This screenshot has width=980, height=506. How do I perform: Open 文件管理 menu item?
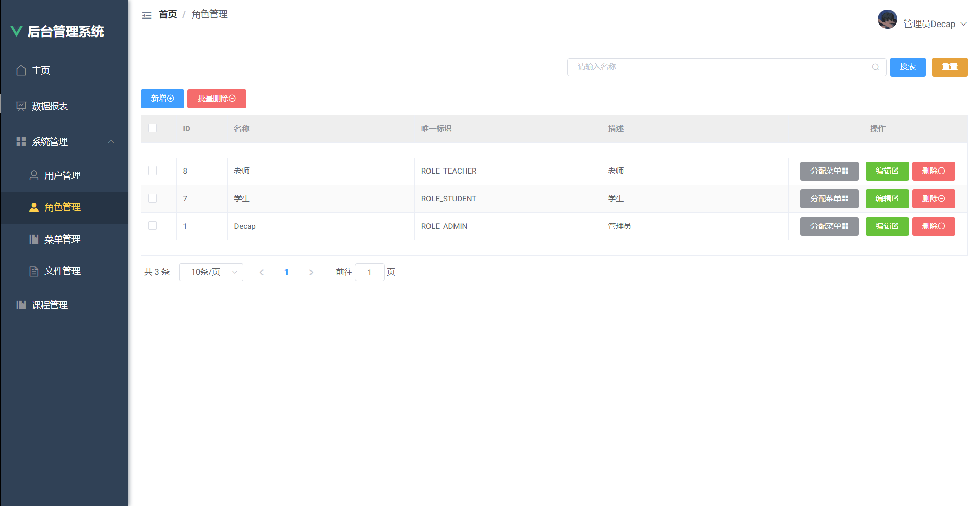[64, 271]
